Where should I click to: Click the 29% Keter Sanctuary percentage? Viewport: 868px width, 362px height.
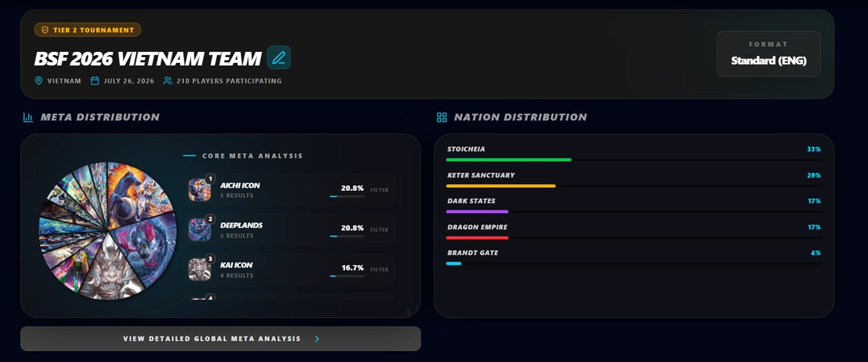pyautogui.click(x=814, y=175)
